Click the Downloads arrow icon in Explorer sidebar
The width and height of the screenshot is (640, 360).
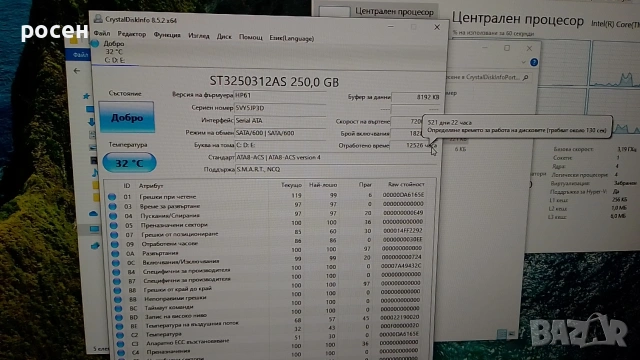[x=91, y=122]
